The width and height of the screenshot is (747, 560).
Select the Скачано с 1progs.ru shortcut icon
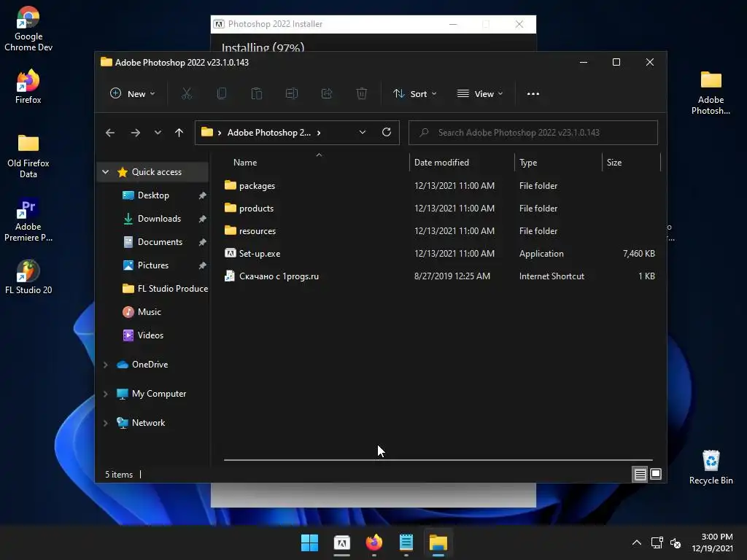(230, 276)
